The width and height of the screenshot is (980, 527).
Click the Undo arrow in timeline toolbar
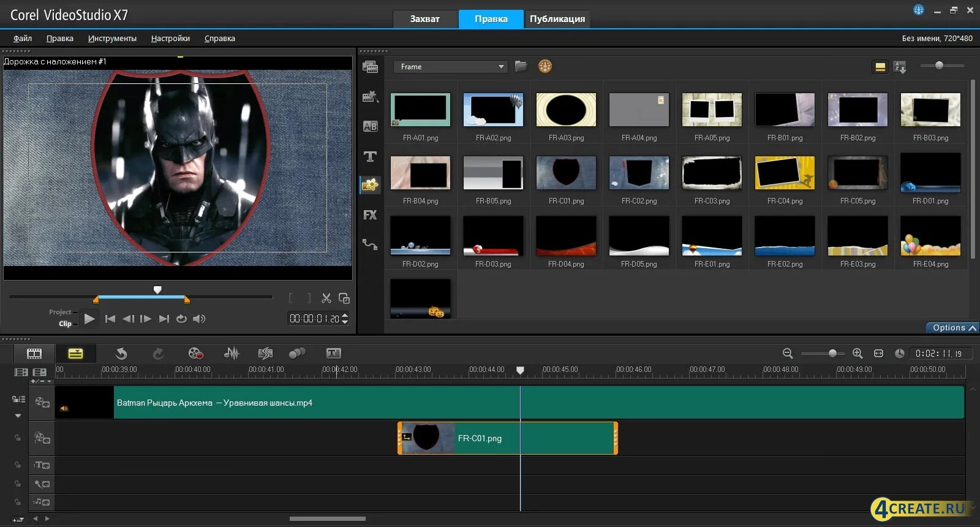point(121,354)
